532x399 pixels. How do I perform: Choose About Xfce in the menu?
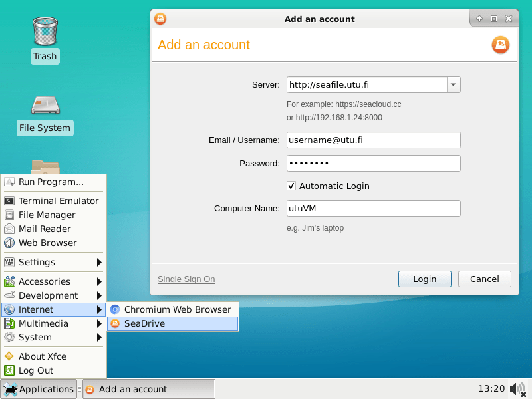click(54, 356)
